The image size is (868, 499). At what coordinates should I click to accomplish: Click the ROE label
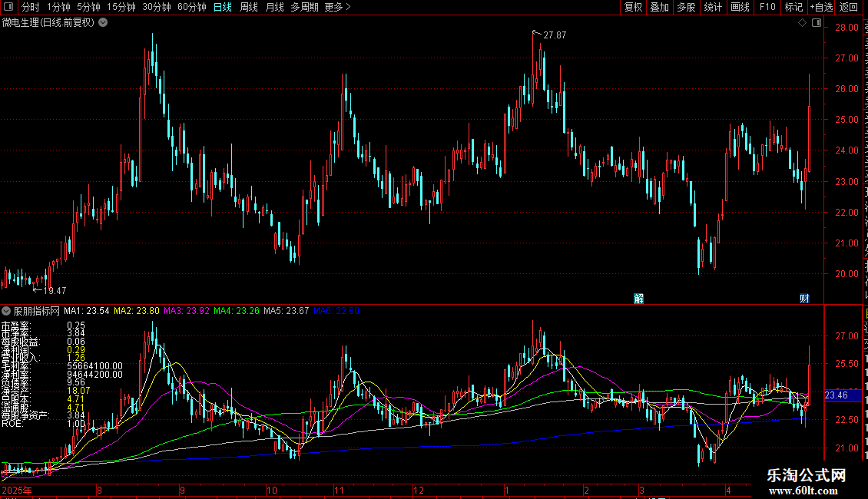point(12,424)
